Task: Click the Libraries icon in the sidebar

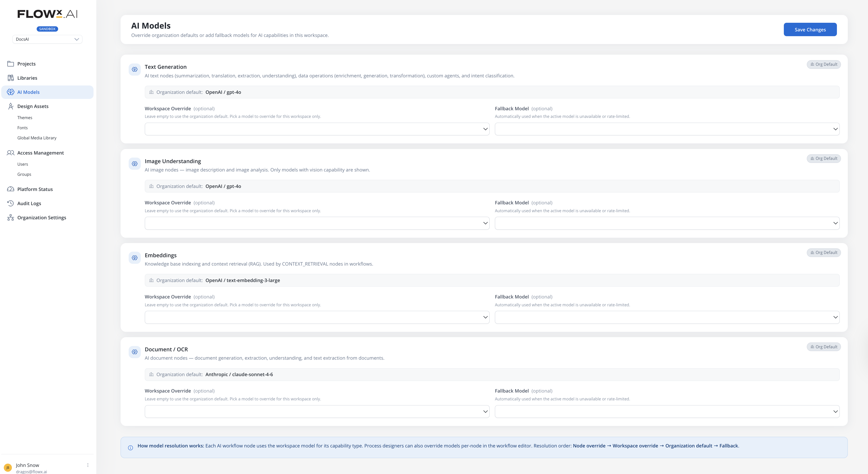Action: (x=10, y=78)
